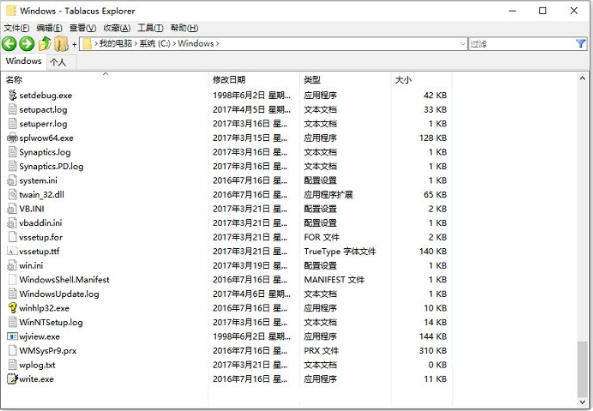
Task: Open the 查看(V) menu
Action: [x=82, y=28]
